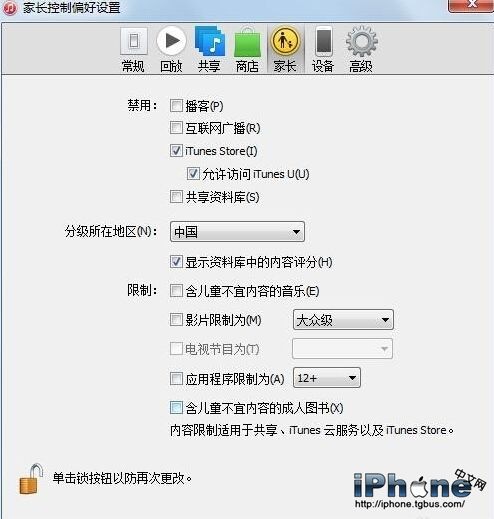Uncheck the iTunes Store(I) checkbox
This screenshot has width=494, height=519.
176,151
